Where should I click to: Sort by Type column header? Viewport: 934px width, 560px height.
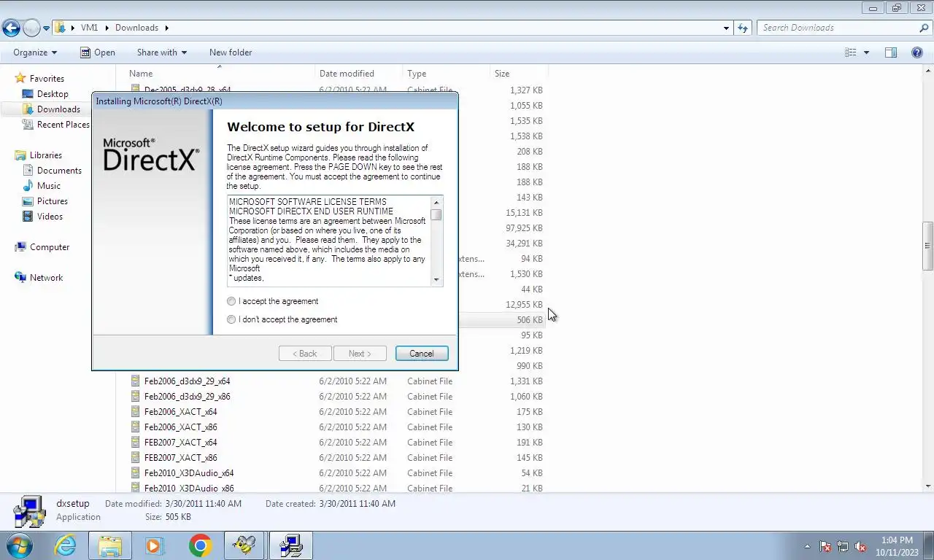[x=446, y=74]
